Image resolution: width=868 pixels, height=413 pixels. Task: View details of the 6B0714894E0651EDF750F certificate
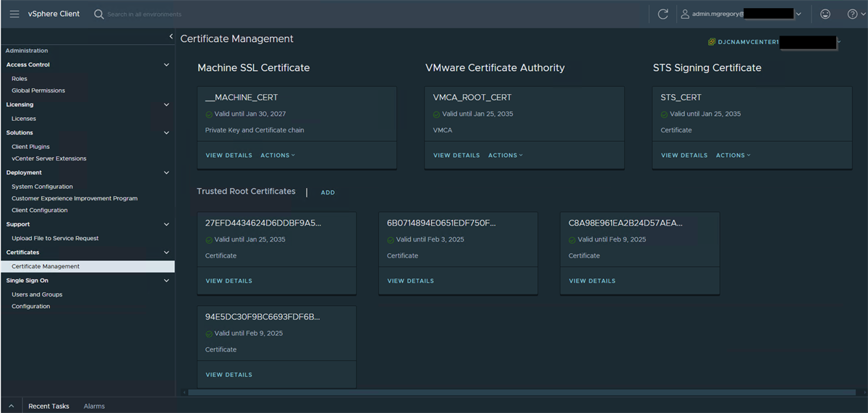pyautogui.click(x=410, y=281)
